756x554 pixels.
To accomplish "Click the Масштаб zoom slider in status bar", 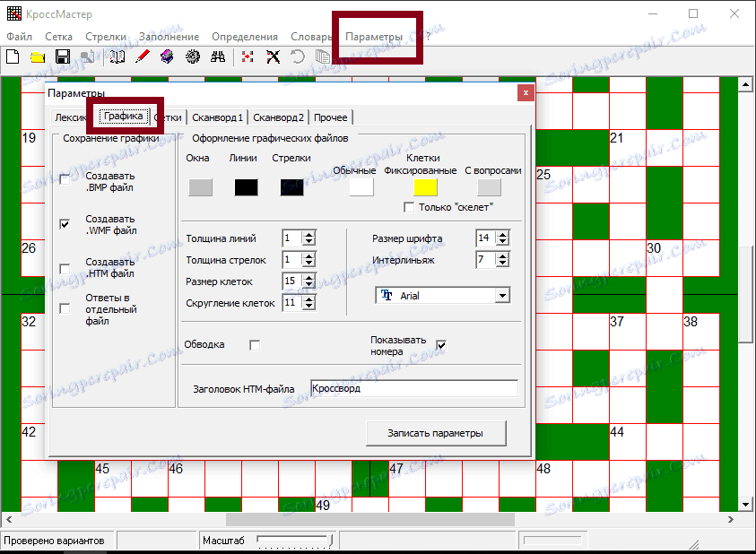I will (x=295, y=541).
